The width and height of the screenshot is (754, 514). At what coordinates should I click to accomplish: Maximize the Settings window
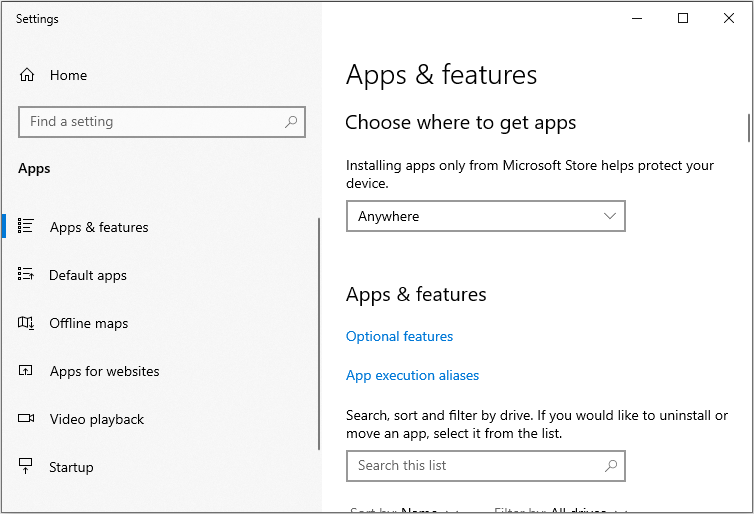(683, 18)
